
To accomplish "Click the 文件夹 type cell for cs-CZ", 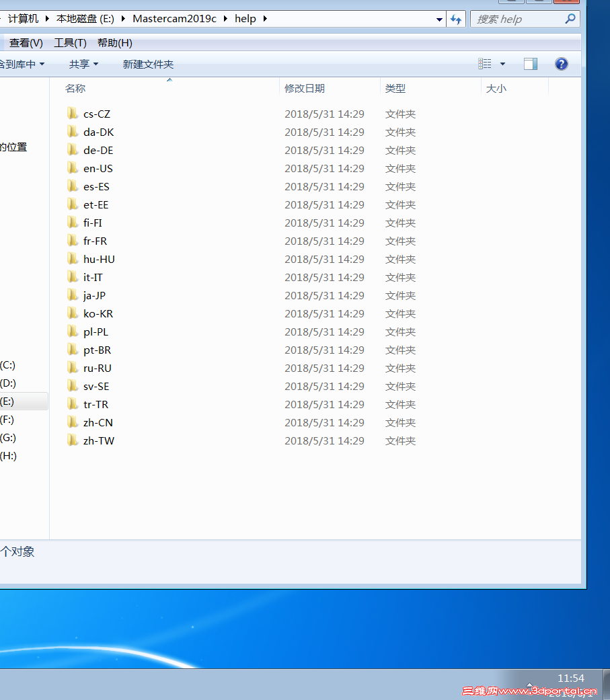I will click(400, 114).
